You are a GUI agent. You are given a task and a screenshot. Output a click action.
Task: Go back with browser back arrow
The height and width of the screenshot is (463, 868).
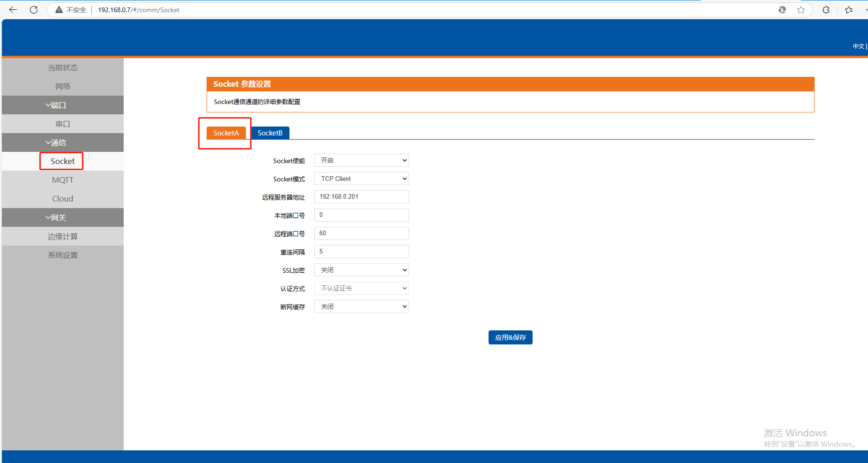[13, 10]
